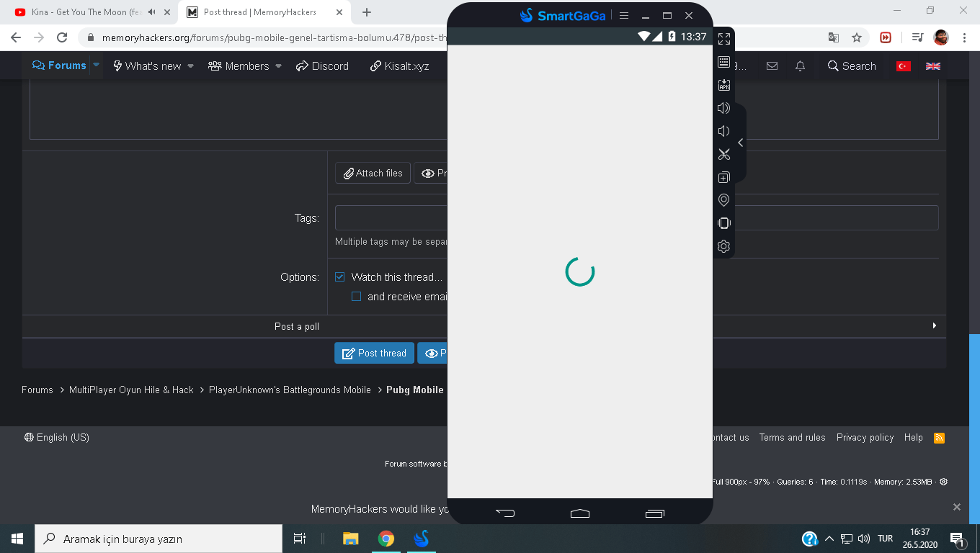Open the multi-instance plus icon in SmartGaGa
This screenshot has height=553, width=980.
[724, 177]
